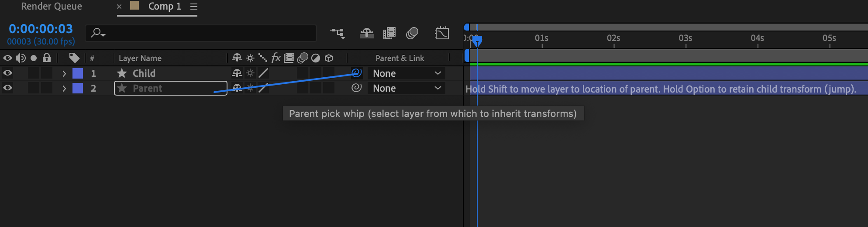Open the Child layer parent dropdown
The width and height of the screenshot is (868, 227).
(x=406, y=73)
